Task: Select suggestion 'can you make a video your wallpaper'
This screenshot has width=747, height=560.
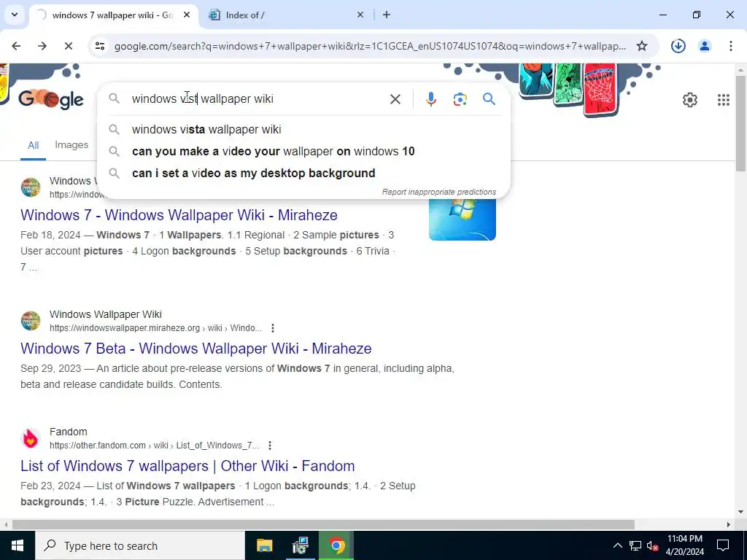Action: pos(303,152)
